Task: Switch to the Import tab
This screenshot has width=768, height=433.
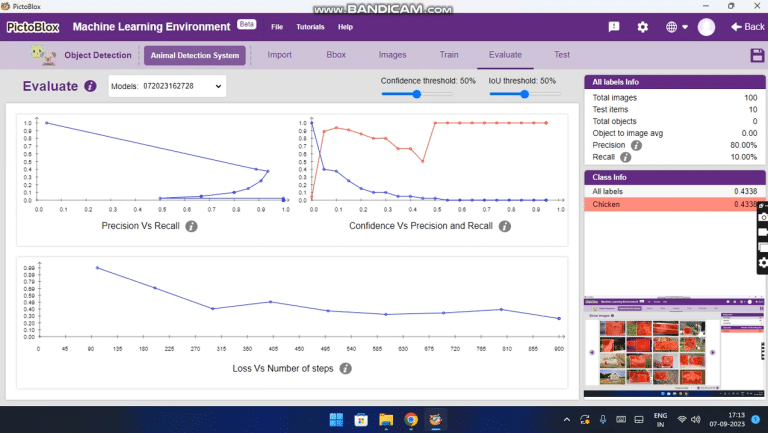Action: (x=280, y=55)
